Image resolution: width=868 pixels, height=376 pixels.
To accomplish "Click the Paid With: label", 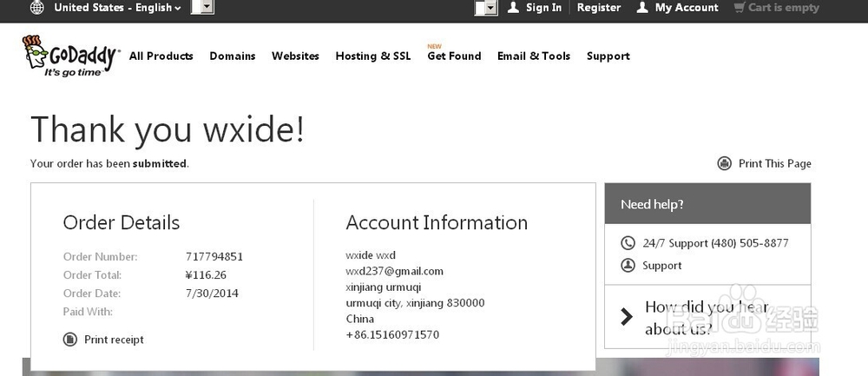I will click(x=88, y=312).
